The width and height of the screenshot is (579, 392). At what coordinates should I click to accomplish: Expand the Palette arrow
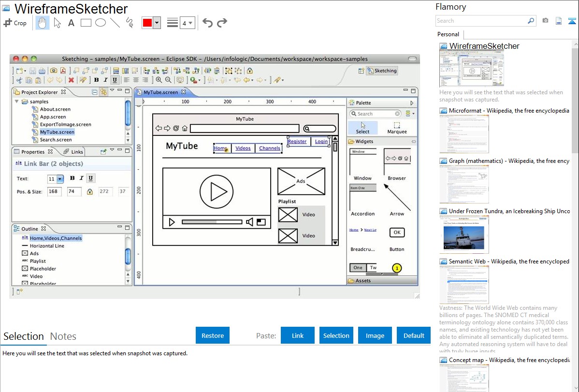[412, 103]
